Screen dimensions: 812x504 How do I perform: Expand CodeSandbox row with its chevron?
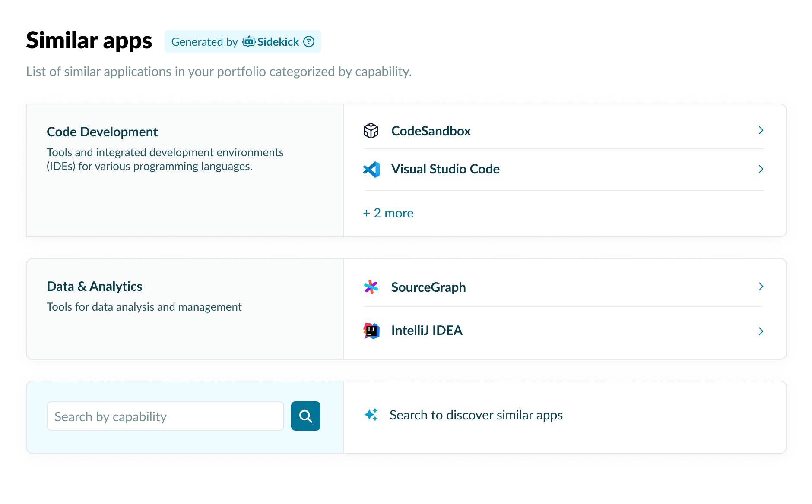point(761,130)
